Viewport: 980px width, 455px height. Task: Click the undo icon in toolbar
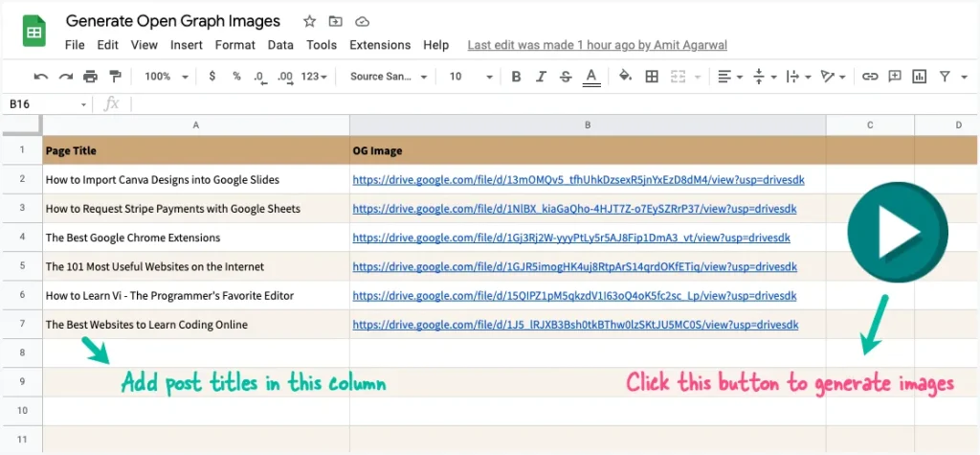click(x=40, y=77)
